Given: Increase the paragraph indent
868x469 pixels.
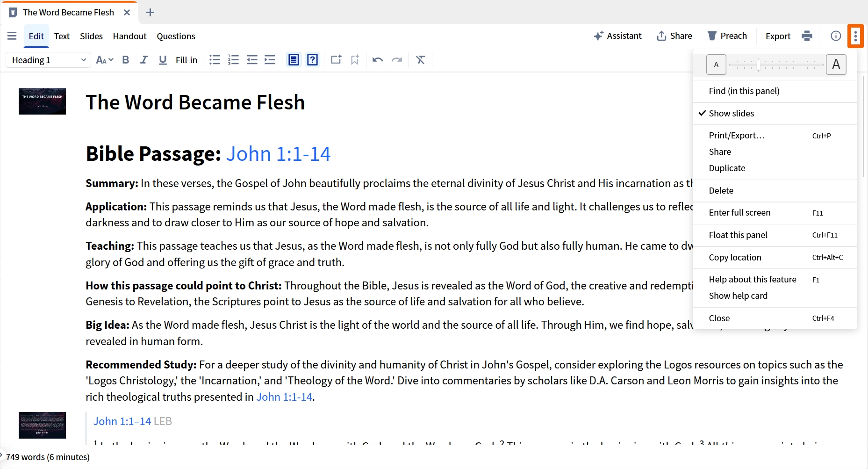Looking at the screenshot, I should (x=270, y=60).
